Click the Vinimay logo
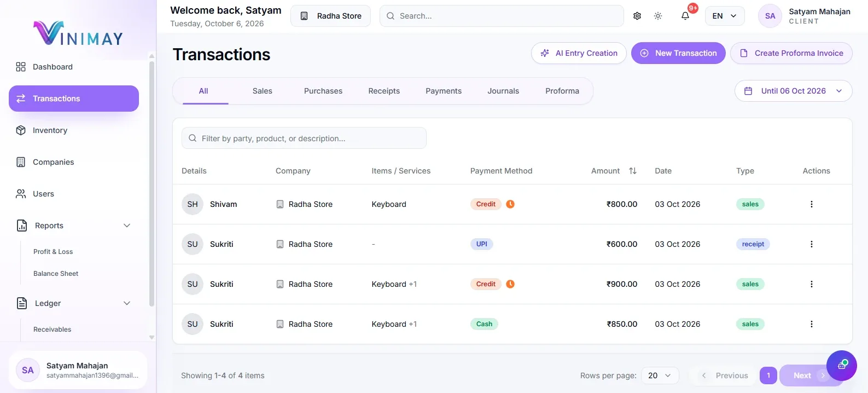The height and width of the screenshot is (393, 868). point(78,33)
